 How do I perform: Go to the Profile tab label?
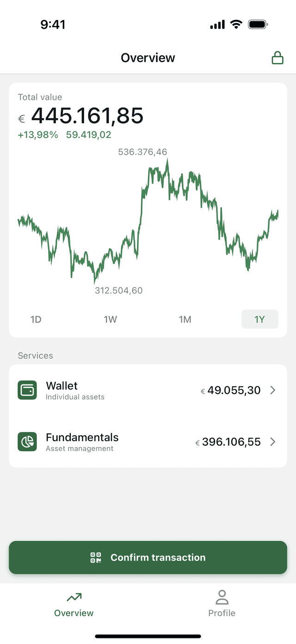[222, 613]
